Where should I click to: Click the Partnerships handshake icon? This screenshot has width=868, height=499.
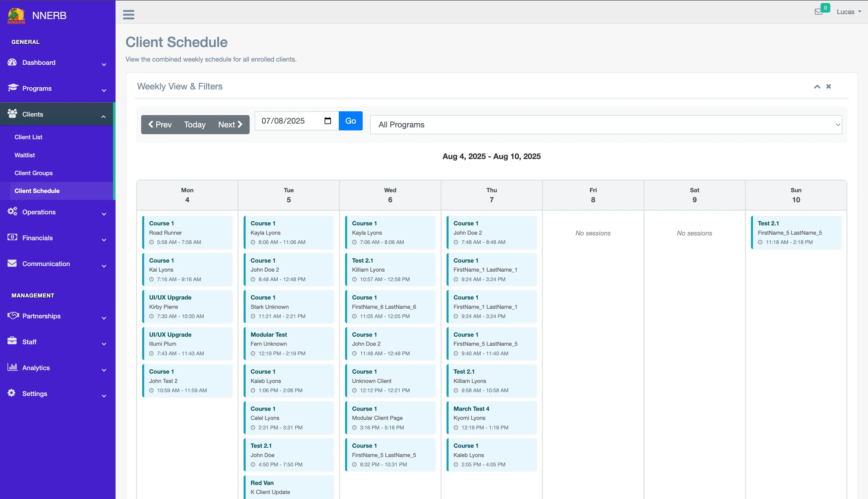click(x=13, y=315)
